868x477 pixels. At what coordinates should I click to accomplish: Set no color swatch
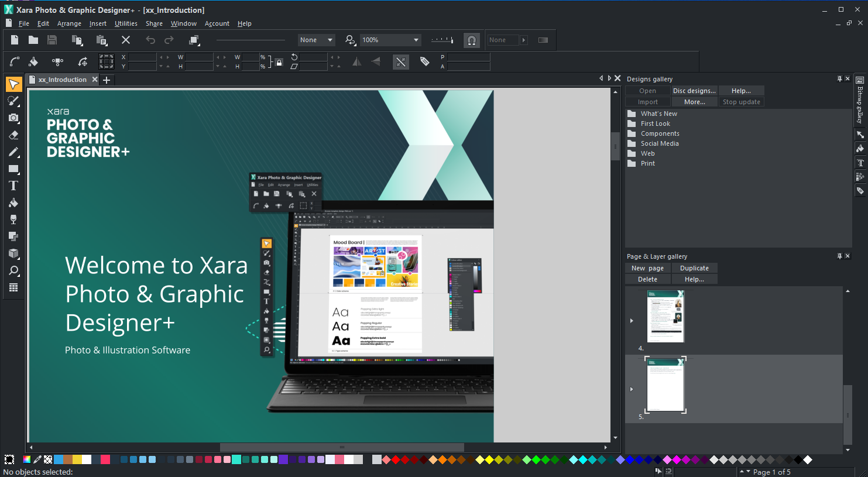point(48,459)
